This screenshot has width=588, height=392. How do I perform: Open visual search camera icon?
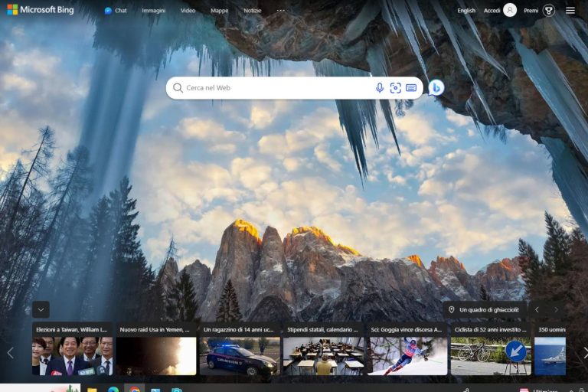pos(395,88)
